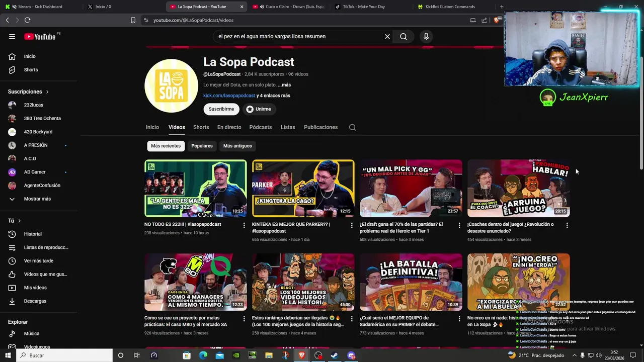Open Microsoft Edge from the taskbar
The height and width of the screenshot is (362, 644).
click(x=203, y=355)
